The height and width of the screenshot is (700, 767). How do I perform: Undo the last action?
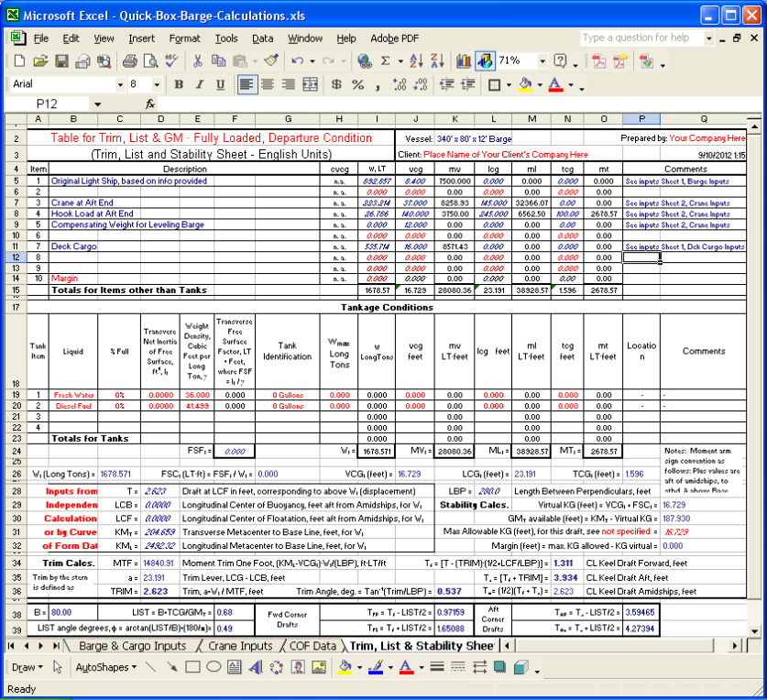297,61
